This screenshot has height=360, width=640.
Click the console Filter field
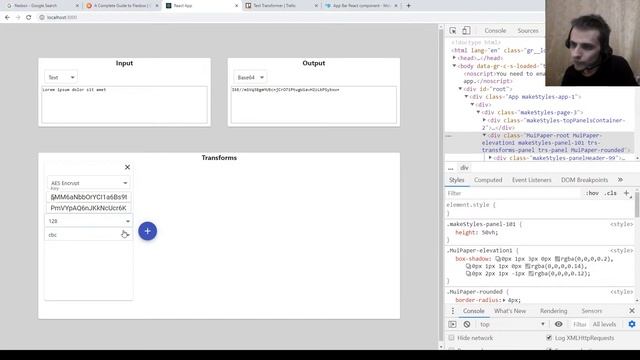(579, 324)
